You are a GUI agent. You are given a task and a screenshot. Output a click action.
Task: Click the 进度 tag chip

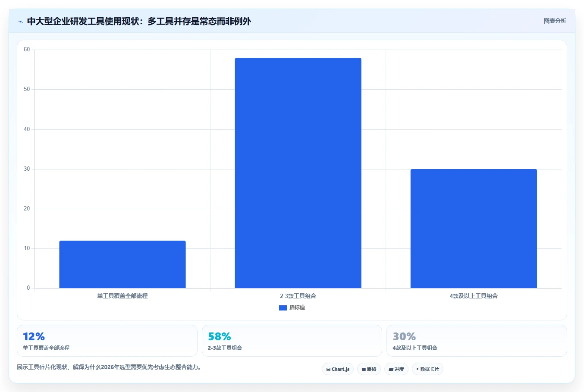[x=396, y=369]
